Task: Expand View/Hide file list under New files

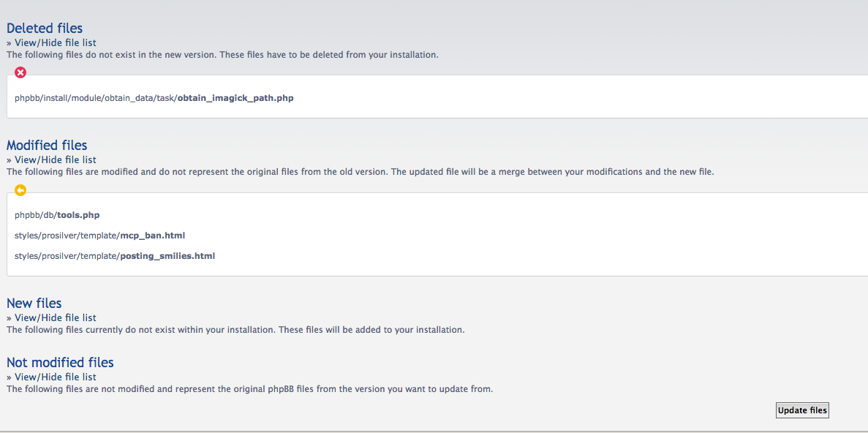Action: (55, 317)
